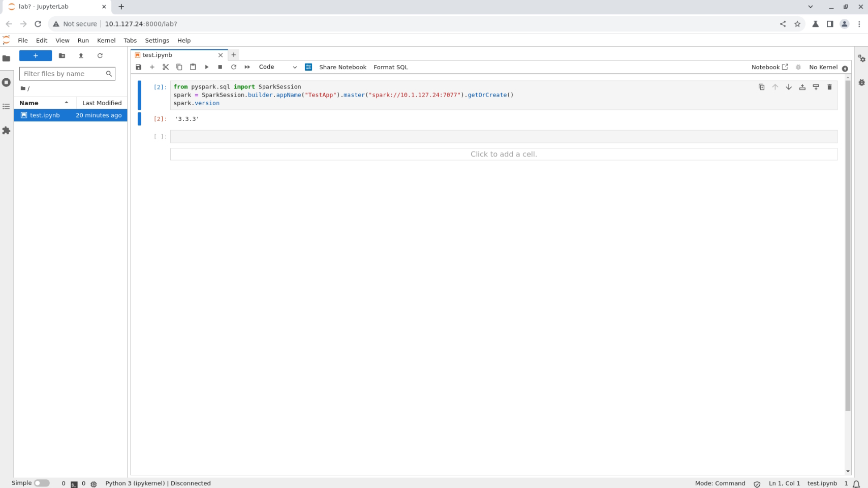Open the Code cell type dropdown

pyautogui.click(x=277, y=67)
